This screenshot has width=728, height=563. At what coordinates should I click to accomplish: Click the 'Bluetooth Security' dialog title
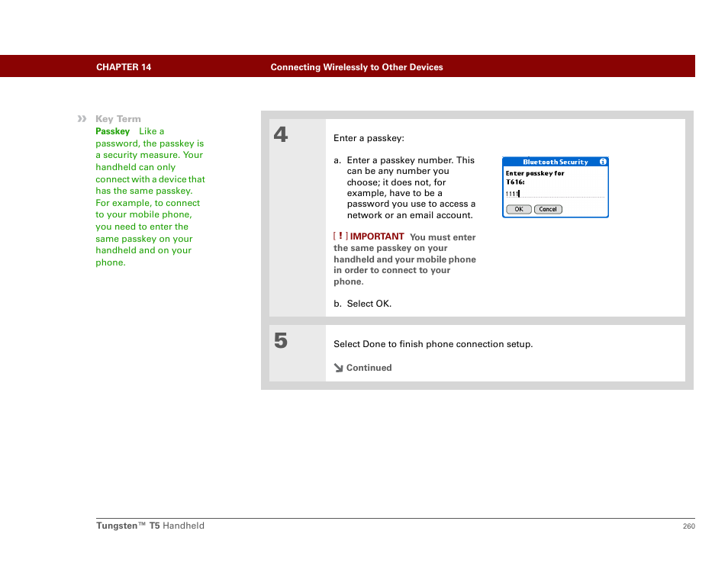coord(556,162)
